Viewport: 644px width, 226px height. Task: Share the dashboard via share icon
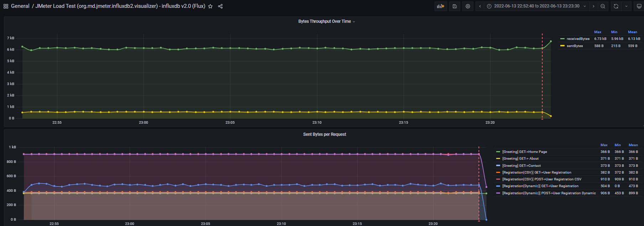pos(220,6)
